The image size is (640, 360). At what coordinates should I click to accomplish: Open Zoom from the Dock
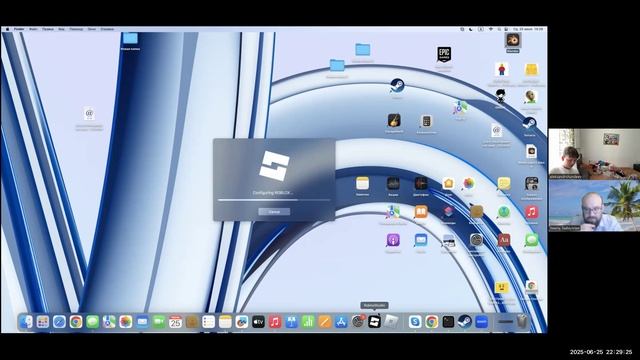482,322
